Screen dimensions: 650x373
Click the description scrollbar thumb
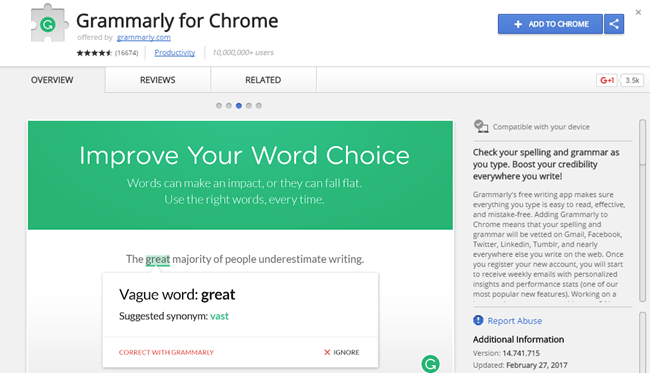[x=643, y=142]
